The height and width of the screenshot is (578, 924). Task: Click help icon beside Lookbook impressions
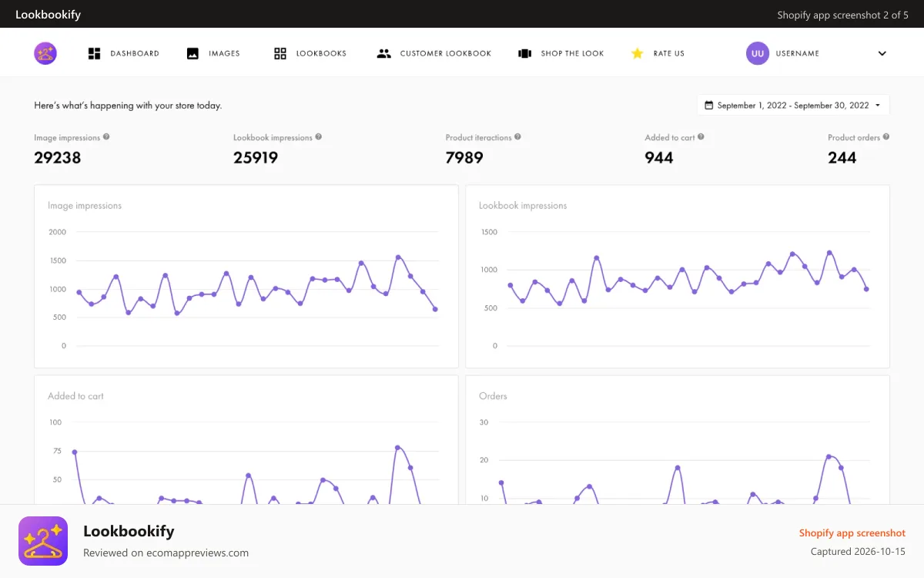tap(319, 137)
